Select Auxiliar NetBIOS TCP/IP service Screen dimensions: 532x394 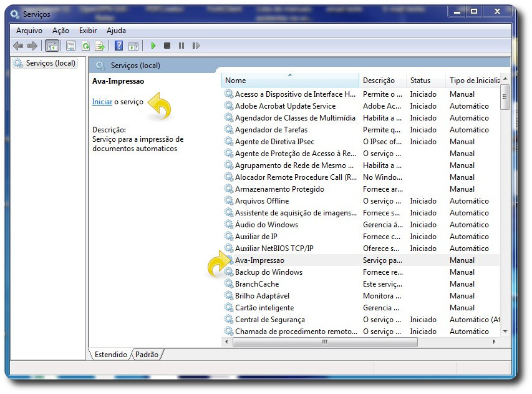pos(361,249)
